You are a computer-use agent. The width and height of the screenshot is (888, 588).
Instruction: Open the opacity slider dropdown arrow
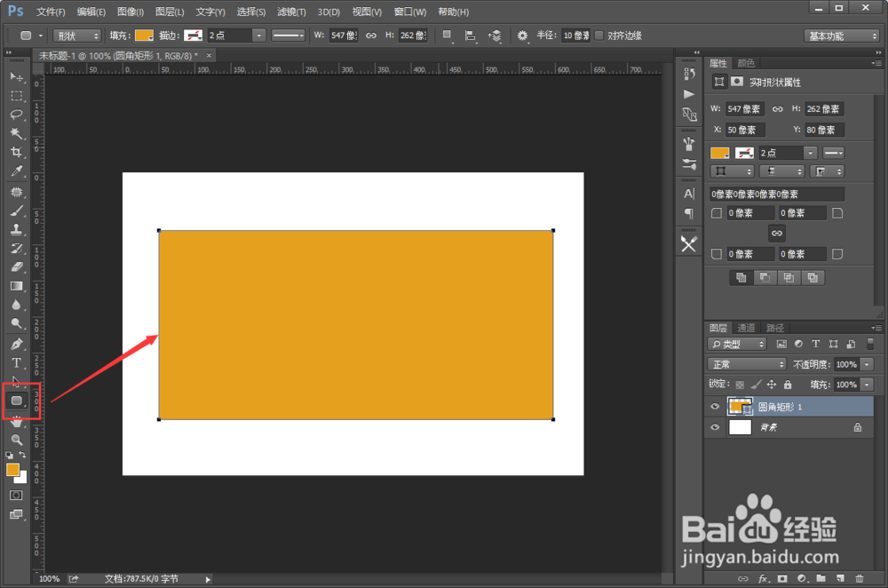(867, 364)
